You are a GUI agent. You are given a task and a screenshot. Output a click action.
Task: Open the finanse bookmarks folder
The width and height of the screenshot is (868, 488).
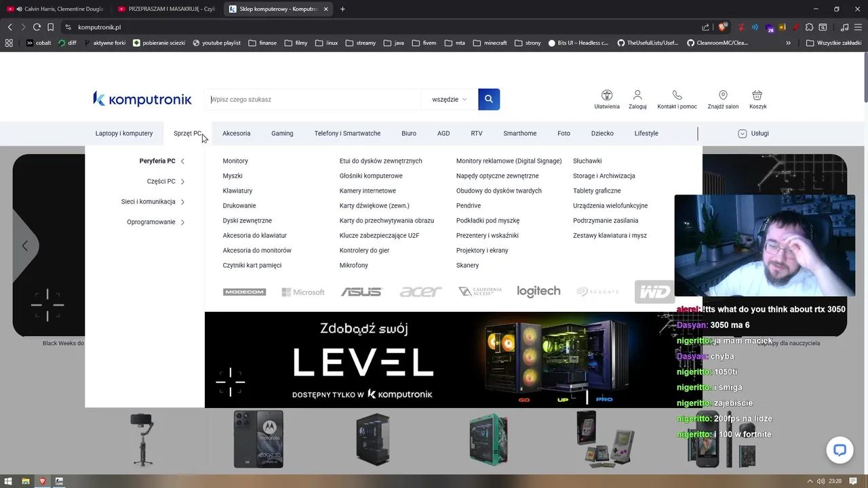pos(262,43)
